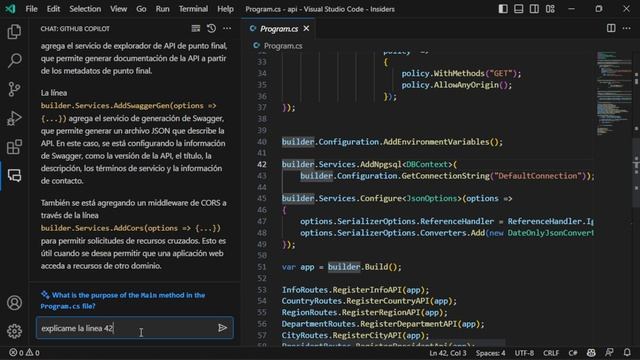The width and height of the screenshot is (640, 360).
Task: Open the Run and Debug view
Action: 14,118
